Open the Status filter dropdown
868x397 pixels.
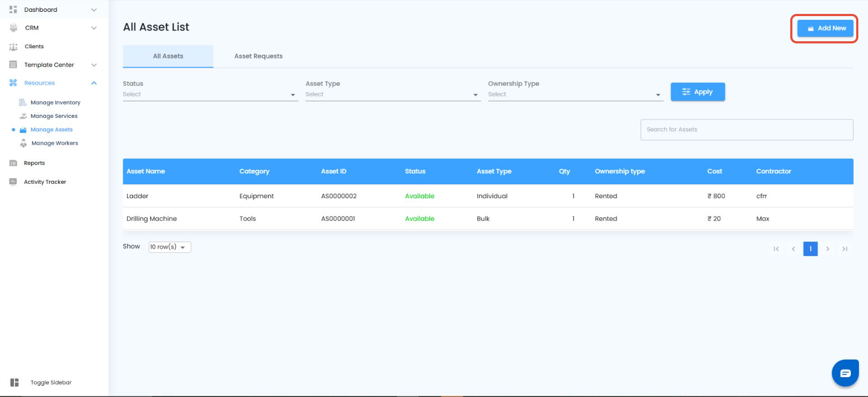click(x=210, y=95)
